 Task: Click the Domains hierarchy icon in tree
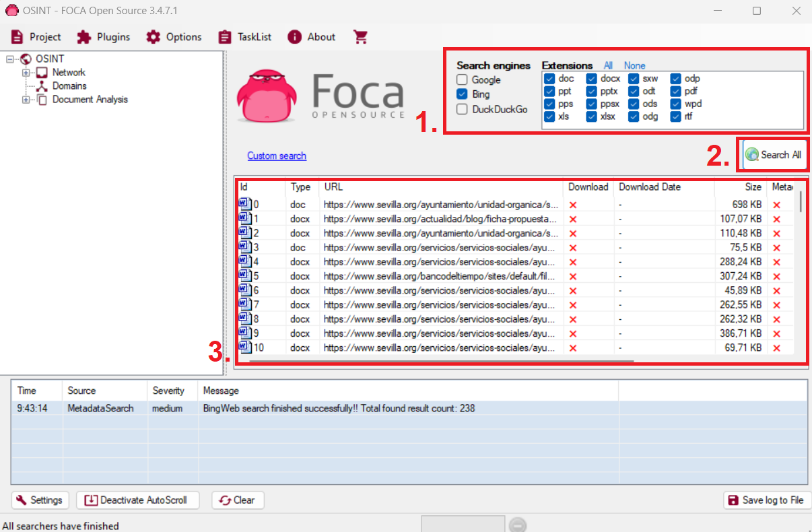(x=42, y=86)
